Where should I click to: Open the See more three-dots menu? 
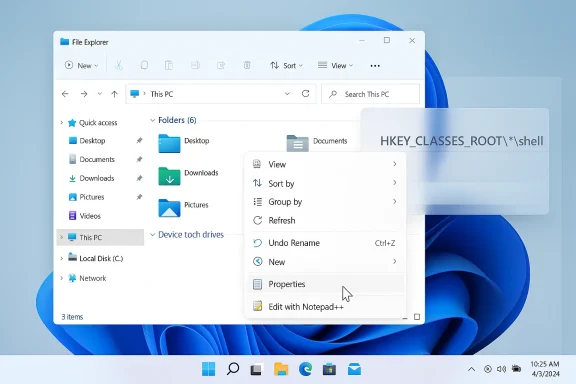pos(375,66)
